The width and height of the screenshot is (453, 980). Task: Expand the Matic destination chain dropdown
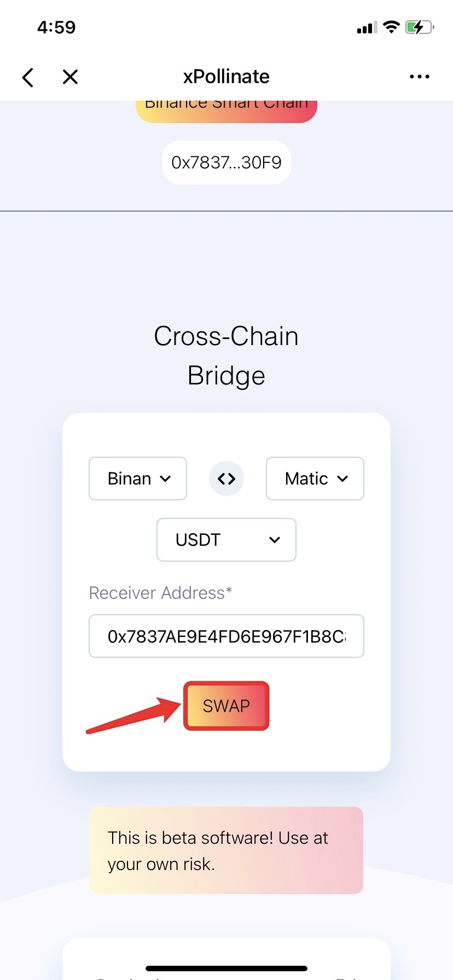(x=315, y=479)
